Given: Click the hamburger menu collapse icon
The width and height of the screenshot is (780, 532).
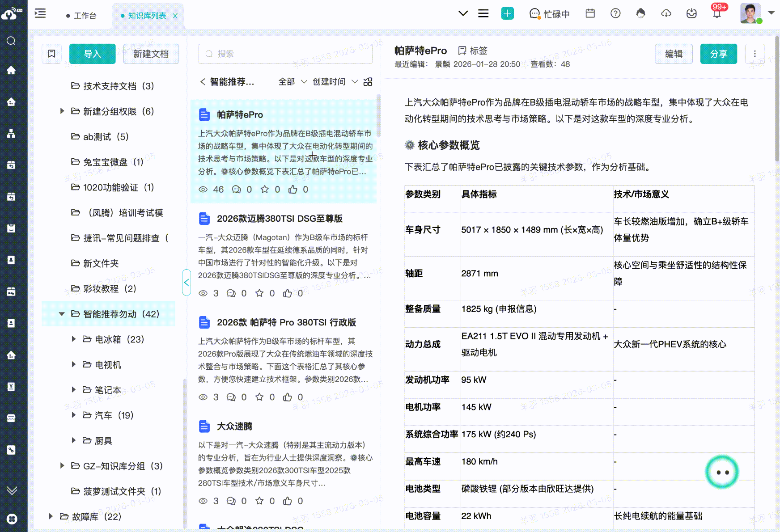Looking at the screenshot, I should point(40,13).
